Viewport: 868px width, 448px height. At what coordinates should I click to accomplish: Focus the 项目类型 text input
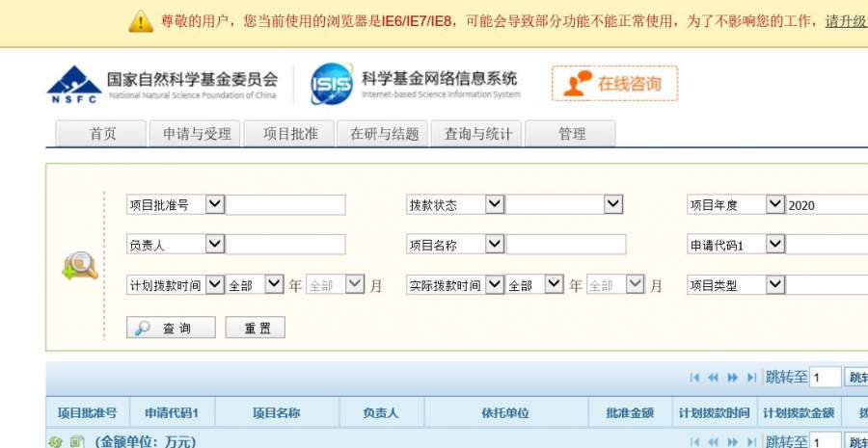click(x=827, y=285)
